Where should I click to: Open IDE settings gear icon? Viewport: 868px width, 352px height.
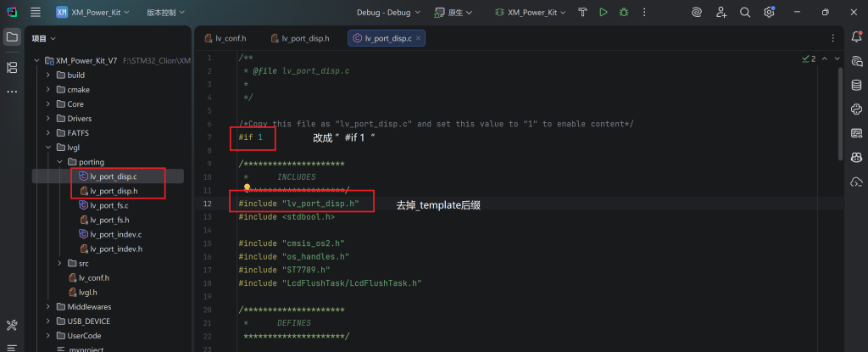(769, 13)
